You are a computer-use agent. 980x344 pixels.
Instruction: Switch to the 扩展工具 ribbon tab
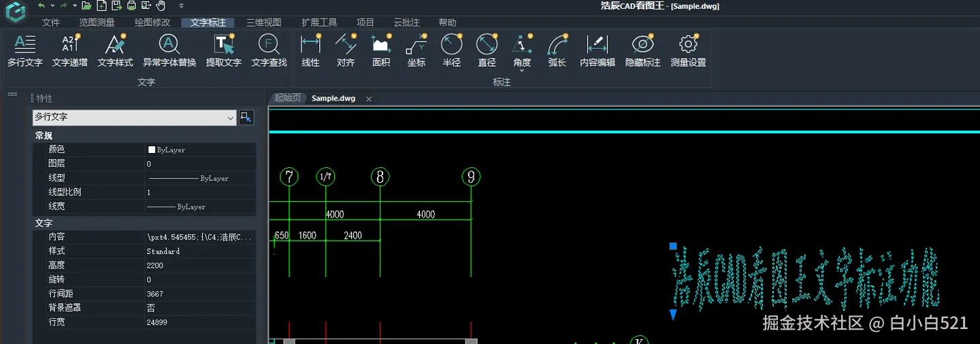[319, 22]
